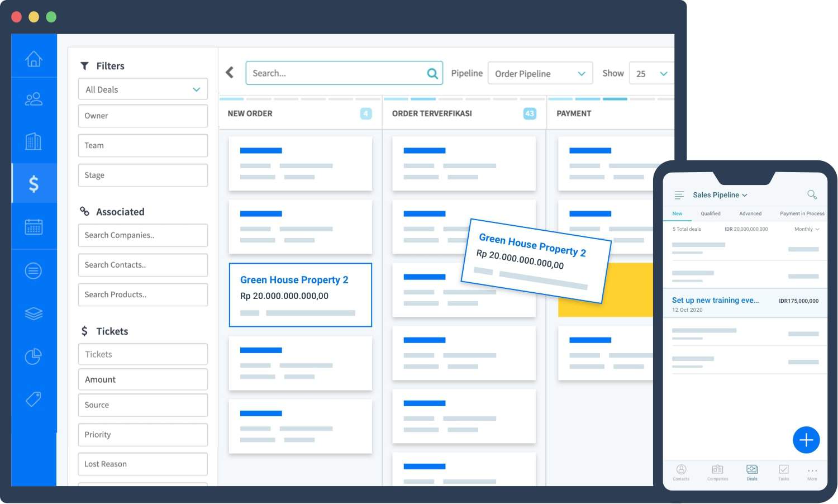Click the Search Contacts field
838x504 pixels.
click(x=143, y=265)
